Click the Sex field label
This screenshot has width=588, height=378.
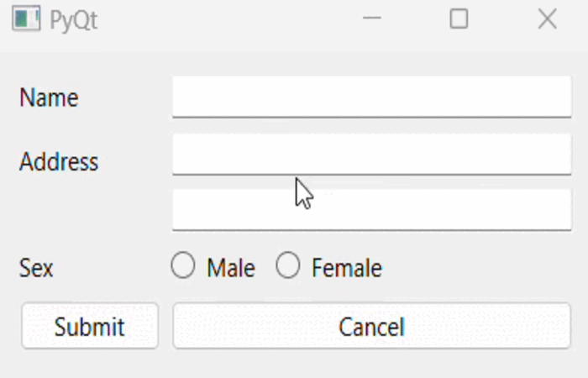36,268
